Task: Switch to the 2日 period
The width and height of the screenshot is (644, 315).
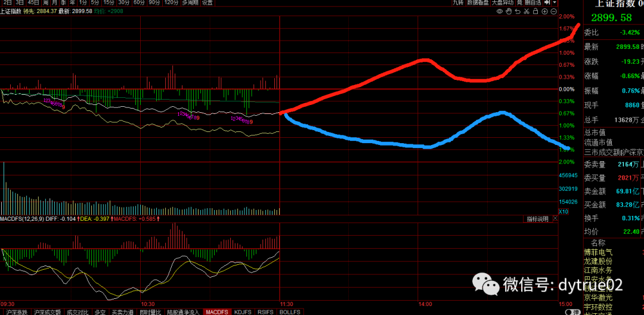Action: click(7, 2)
